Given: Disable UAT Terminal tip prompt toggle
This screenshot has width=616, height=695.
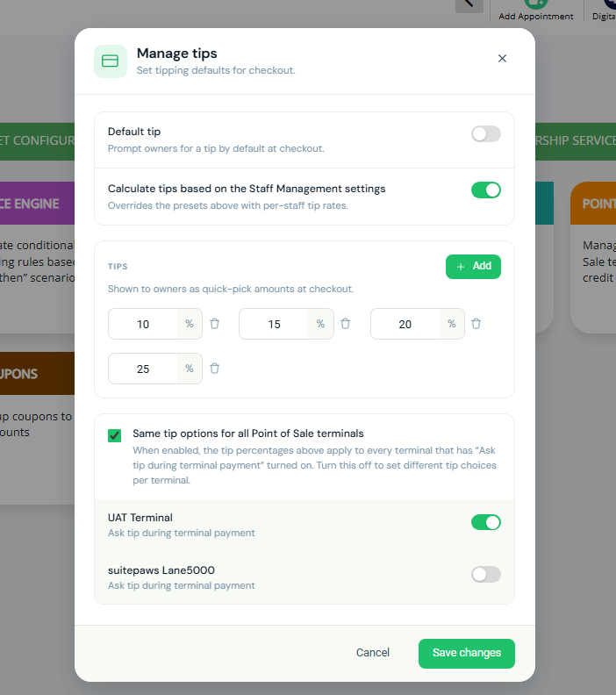Looking at the screenshot, I should (486, 522).
